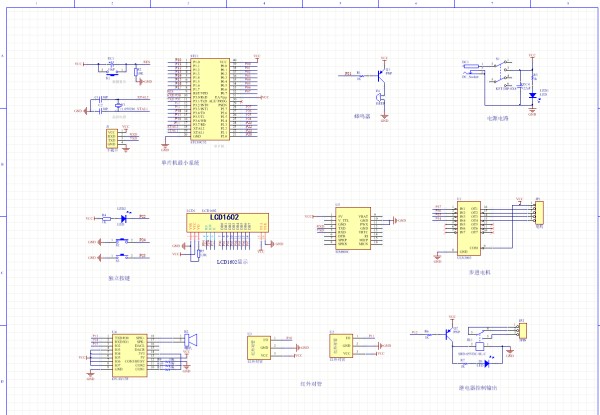The width and height of the screenshot is (600, 415).
Task: Click the voice chip block at bottom left
Action: click(129, 355)
